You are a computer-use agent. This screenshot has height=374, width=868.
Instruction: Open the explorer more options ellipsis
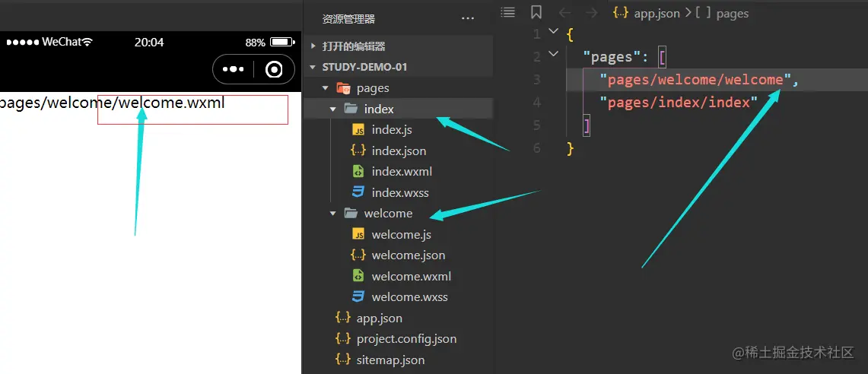click(x=468, y=19)
